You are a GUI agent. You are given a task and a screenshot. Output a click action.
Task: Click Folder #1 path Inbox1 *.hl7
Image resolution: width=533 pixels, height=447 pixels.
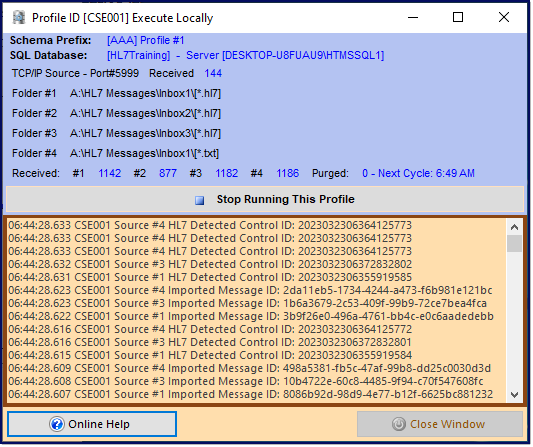coord(145,93)
